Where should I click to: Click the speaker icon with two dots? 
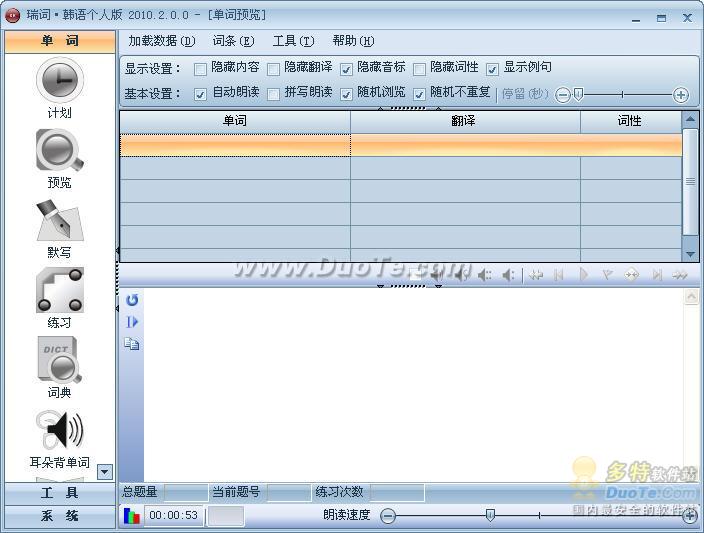[508, 275]
